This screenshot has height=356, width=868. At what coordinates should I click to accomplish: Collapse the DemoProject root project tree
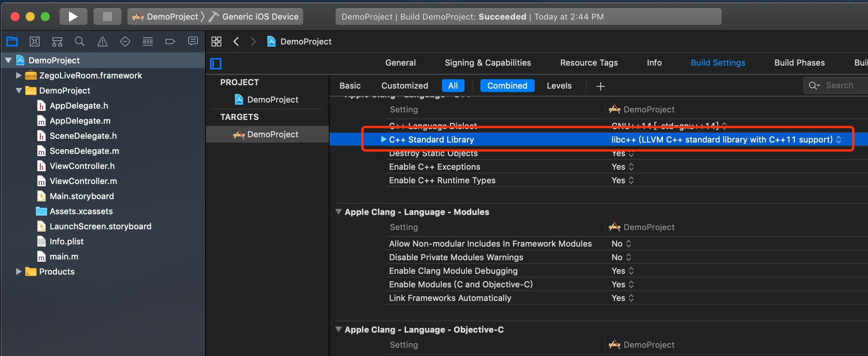pyautogui.click(x=8, y=60)
